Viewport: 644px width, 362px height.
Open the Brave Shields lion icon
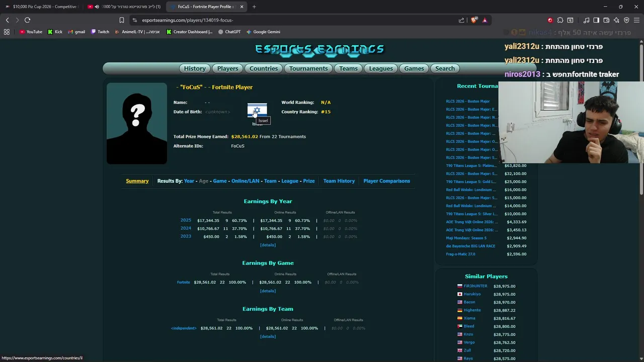click(x=473, y=20)
